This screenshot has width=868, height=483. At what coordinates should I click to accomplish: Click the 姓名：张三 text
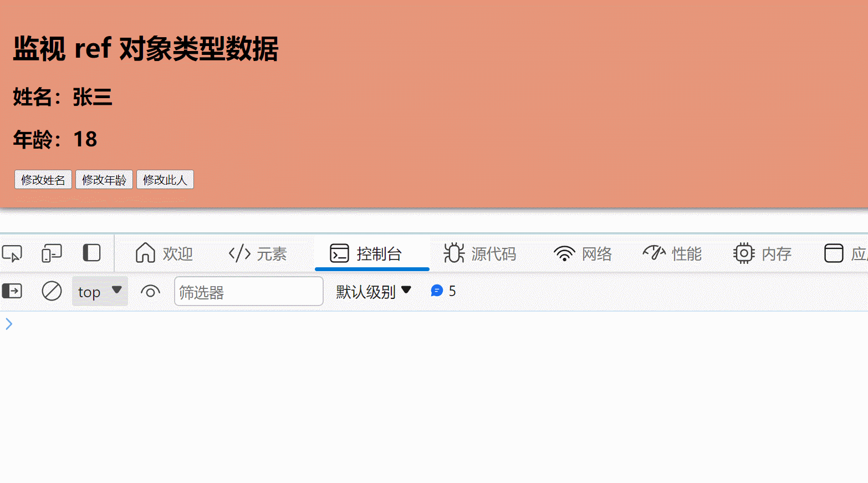point(63,97)
